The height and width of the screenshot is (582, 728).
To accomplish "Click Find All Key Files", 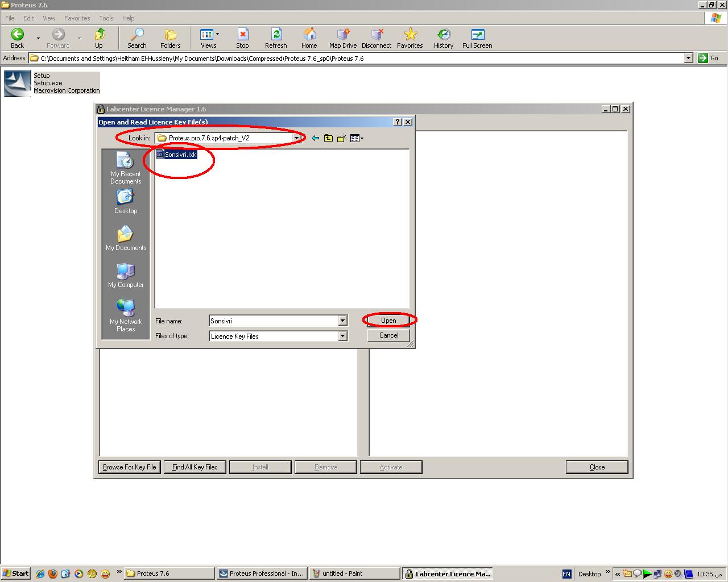I will pyautogui.click(x=195, y=467).
